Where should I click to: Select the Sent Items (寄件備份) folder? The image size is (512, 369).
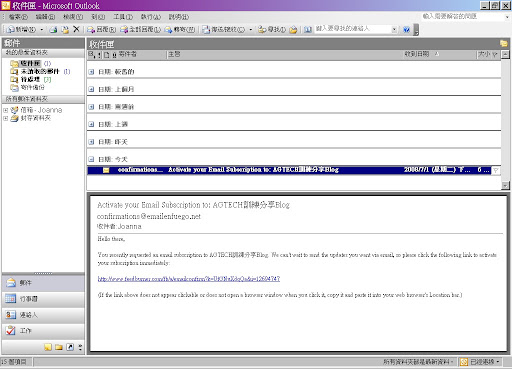coord(27,87)
